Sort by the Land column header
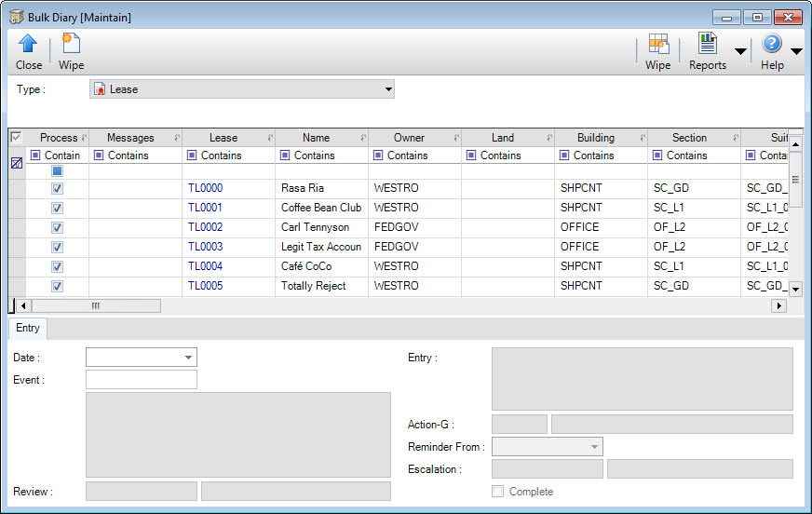 (x=502, y=138)
